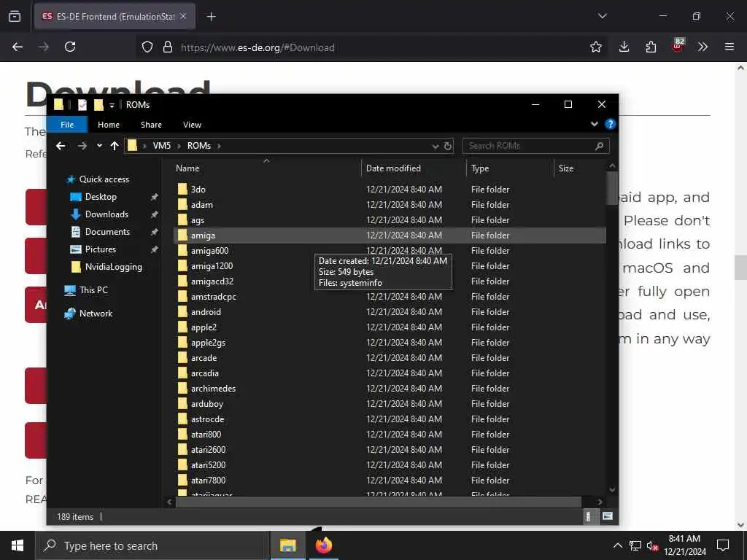Viewport: 747px width, 560px height.
Task: Open the Windows Start menu
Action: coord(18,545)
